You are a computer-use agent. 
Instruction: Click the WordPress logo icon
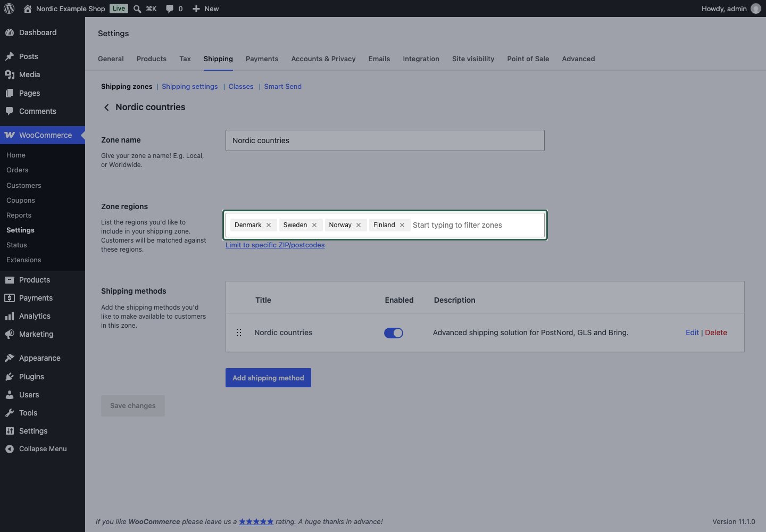[x=9, y=9]
